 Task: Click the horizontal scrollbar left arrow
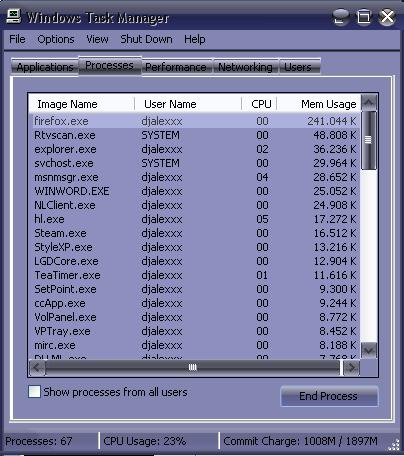point(37,368)
